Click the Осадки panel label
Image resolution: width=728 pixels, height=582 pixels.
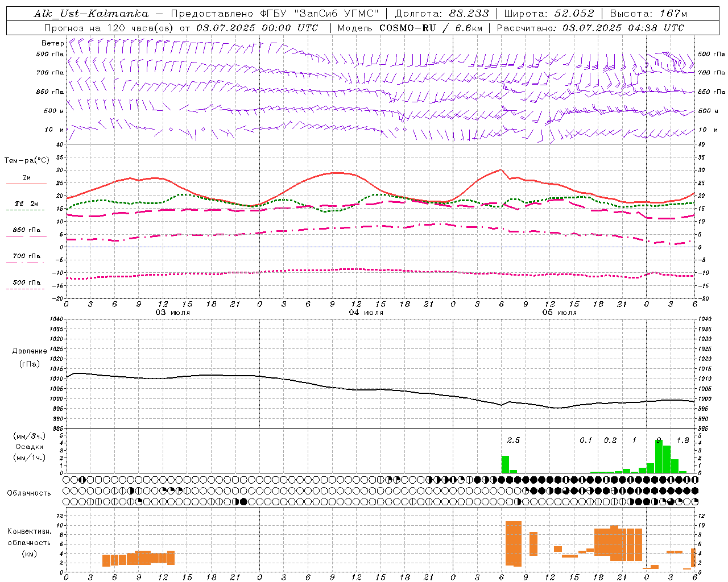pyautogui.click(x=30, y=447)
